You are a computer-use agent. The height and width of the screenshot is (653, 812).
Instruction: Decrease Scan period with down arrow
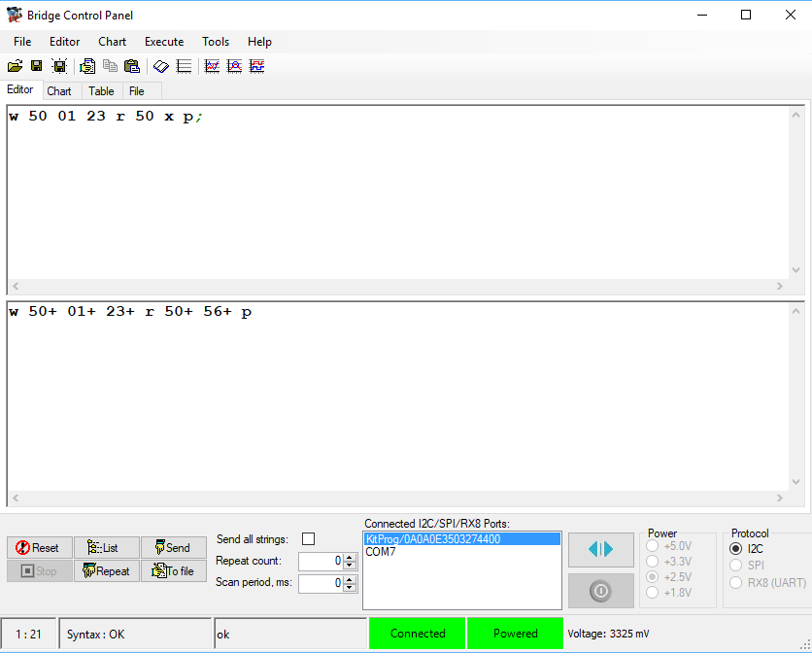(x=350, y=587)
